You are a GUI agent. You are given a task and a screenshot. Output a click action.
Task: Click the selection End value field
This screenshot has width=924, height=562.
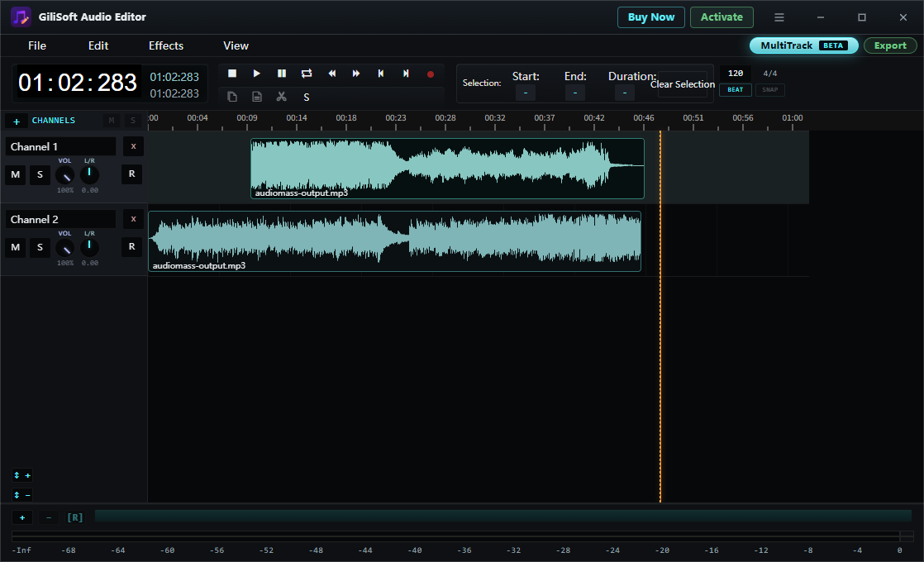pyautogui.click(x=575, y=93)
